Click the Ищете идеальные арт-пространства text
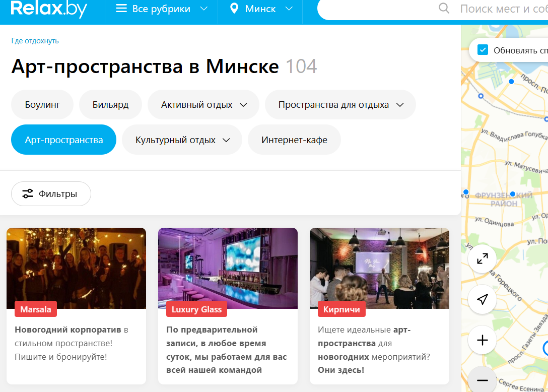Viewport: 548px width, 392px height. 374,350
